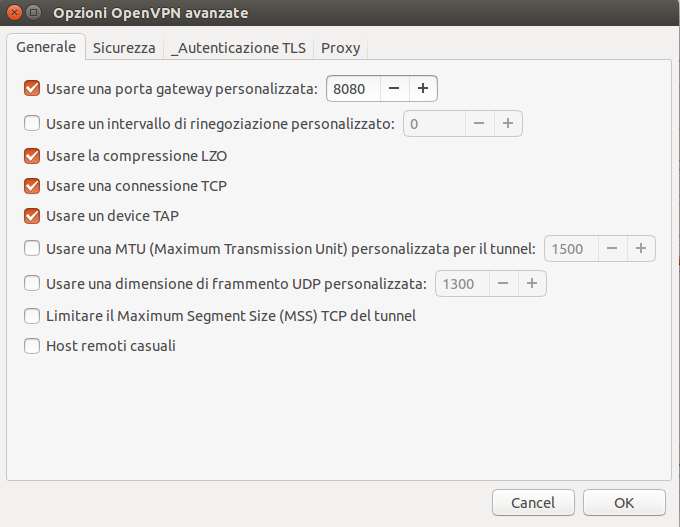Switch to the Sicurezza tab

(x=124, y=48)
